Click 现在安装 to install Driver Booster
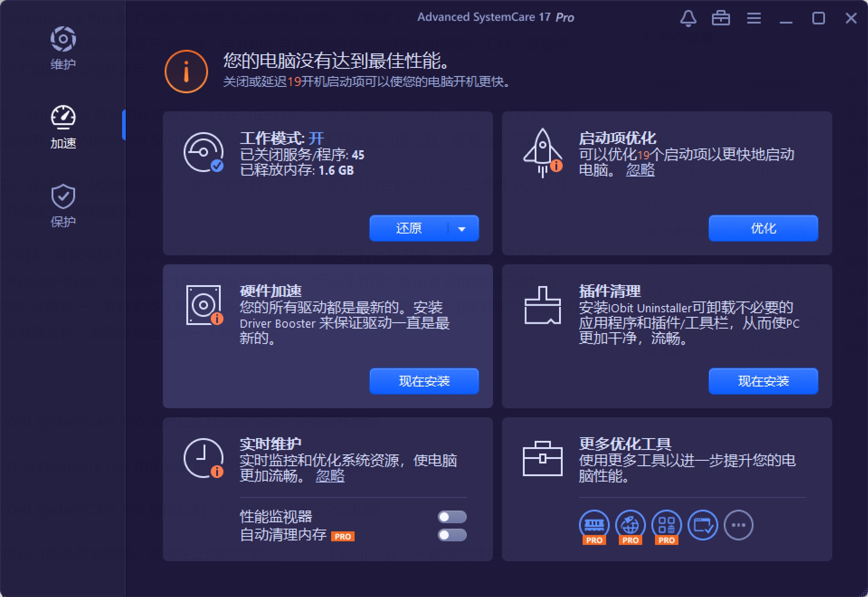This screenshot has height=597, width=868. pyautogui.click(x=423, y=381)
